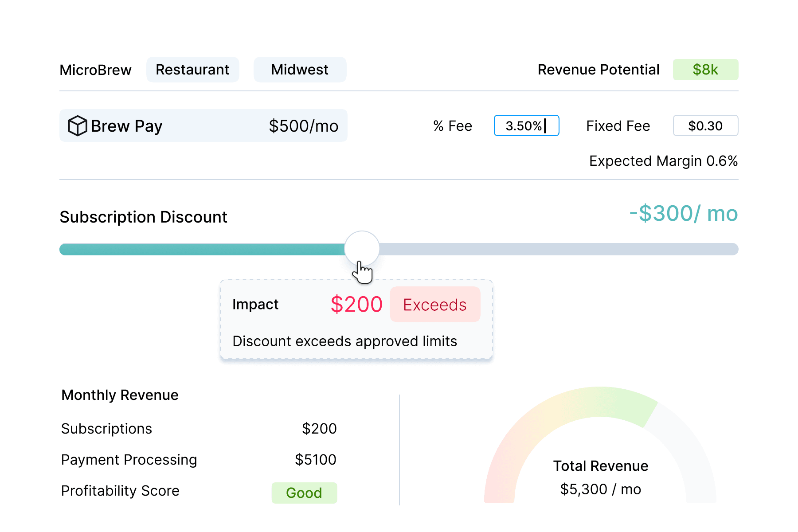Click the MicroBrew merchant name
Image resolution: width=798 pixels, height=532 pixels.
click(95, 70)
